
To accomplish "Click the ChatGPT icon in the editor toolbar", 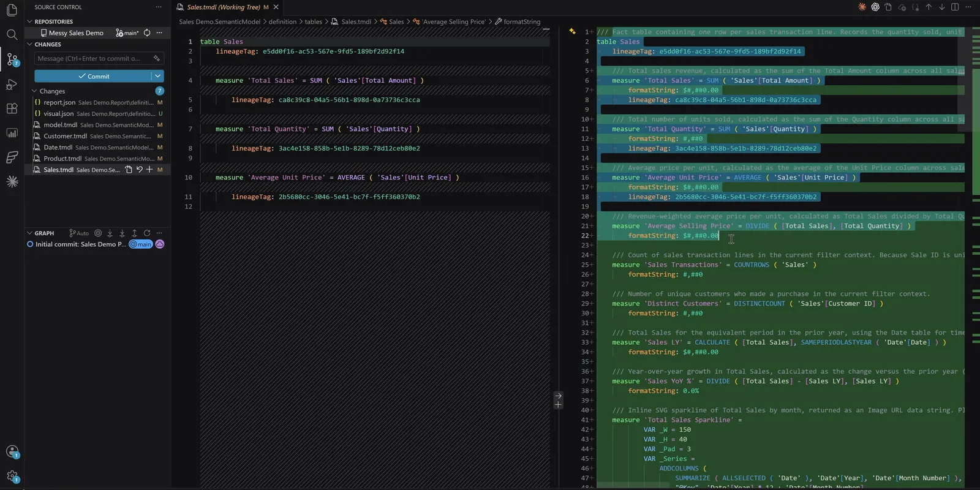I will [875, 7].
